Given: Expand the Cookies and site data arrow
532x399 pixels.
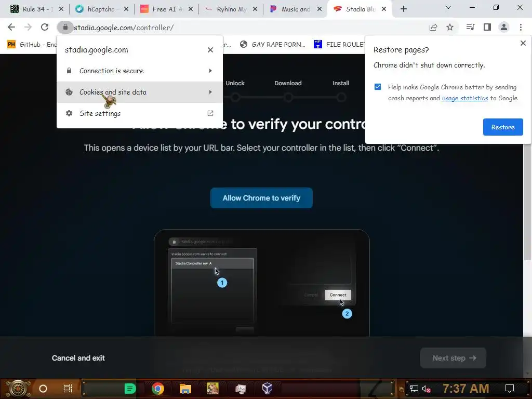Looking at the screenshot, I should [x=210, y=92].
